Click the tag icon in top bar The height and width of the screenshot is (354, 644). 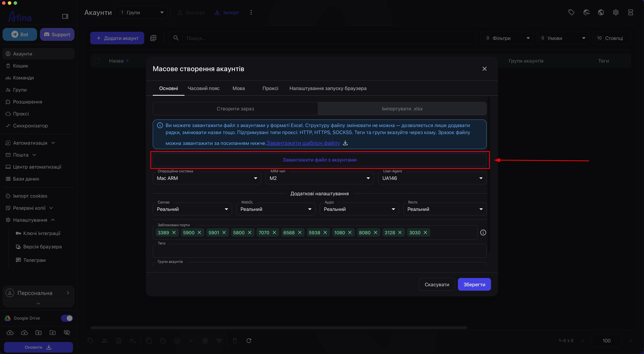pos(571,13)
